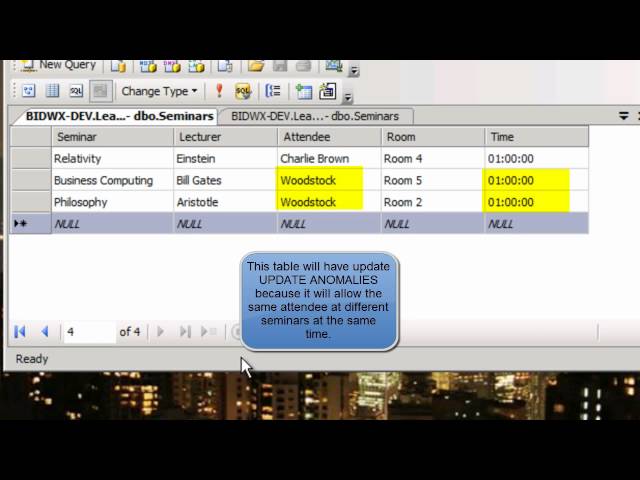This screenshot has height=480, width=640.
Task: Click the Time column header
Action: (x=536, y=137)
